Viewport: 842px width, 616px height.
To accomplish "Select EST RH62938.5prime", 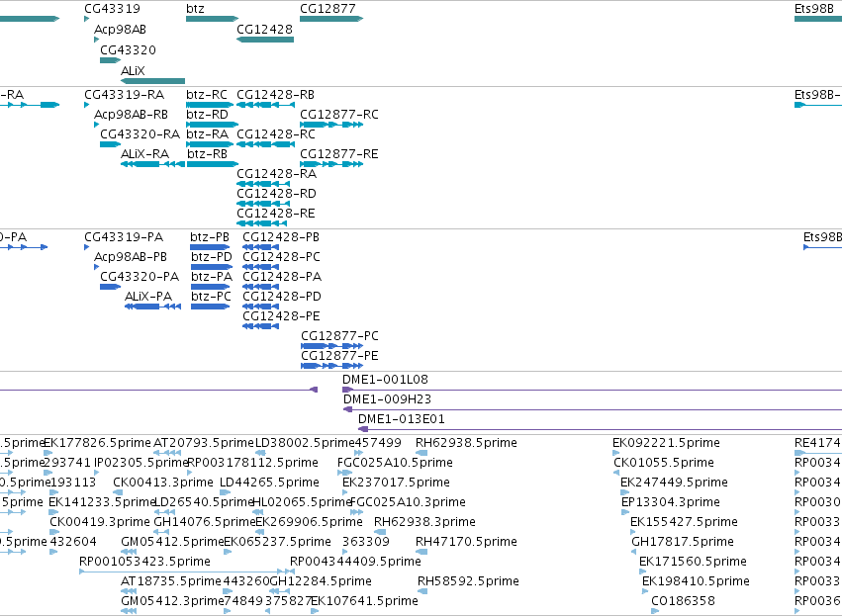I will point(421,454).
